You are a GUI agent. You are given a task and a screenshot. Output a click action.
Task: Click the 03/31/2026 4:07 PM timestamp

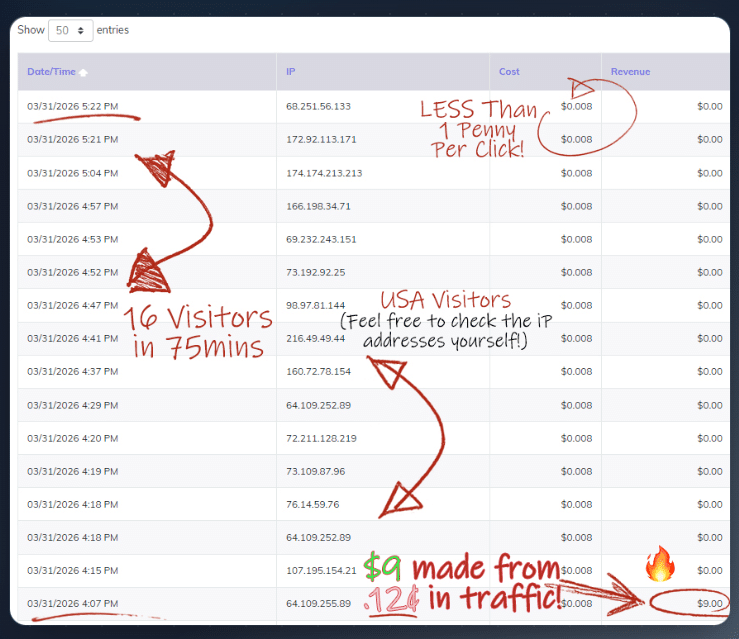[73, 603]
